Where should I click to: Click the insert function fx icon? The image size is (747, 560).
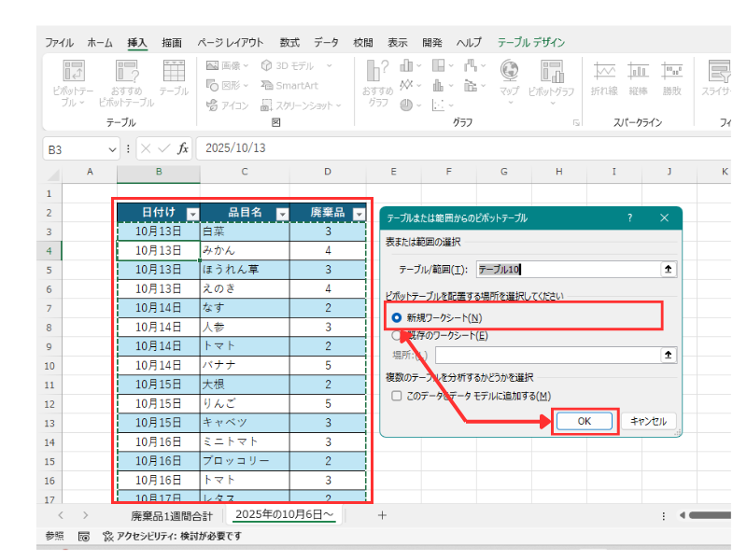[183, 148]
